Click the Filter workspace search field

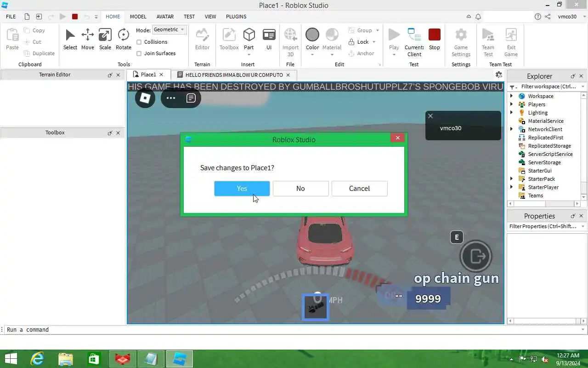(547, 86)
